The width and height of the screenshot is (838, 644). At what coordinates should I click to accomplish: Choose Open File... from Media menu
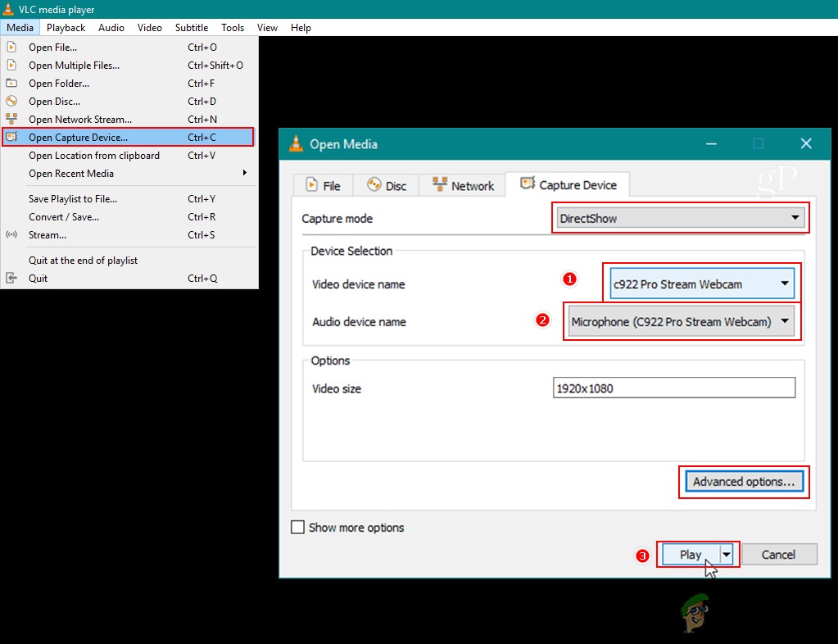pyautogui.click(x=129, y=47)
